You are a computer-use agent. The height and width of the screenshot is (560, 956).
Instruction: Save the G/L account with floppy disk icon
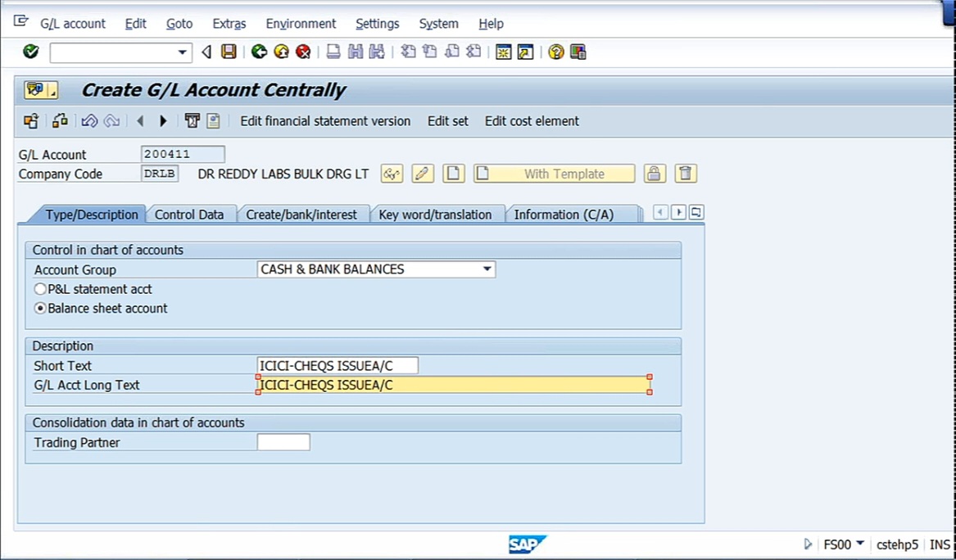[x=229, y=52]
